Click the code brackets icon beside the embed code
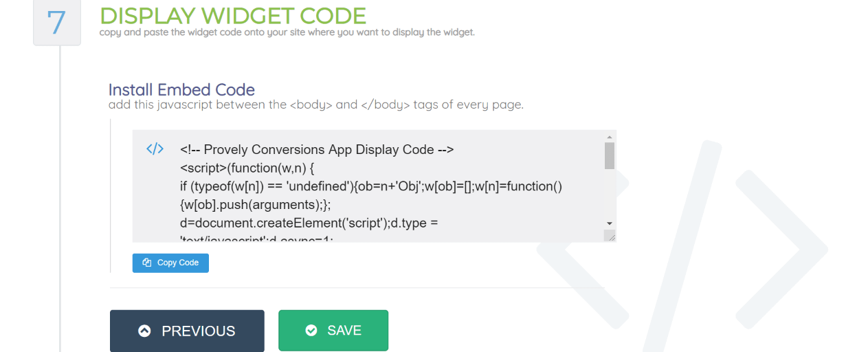Viewport: 868px width, 352px height. pos(155,149)
